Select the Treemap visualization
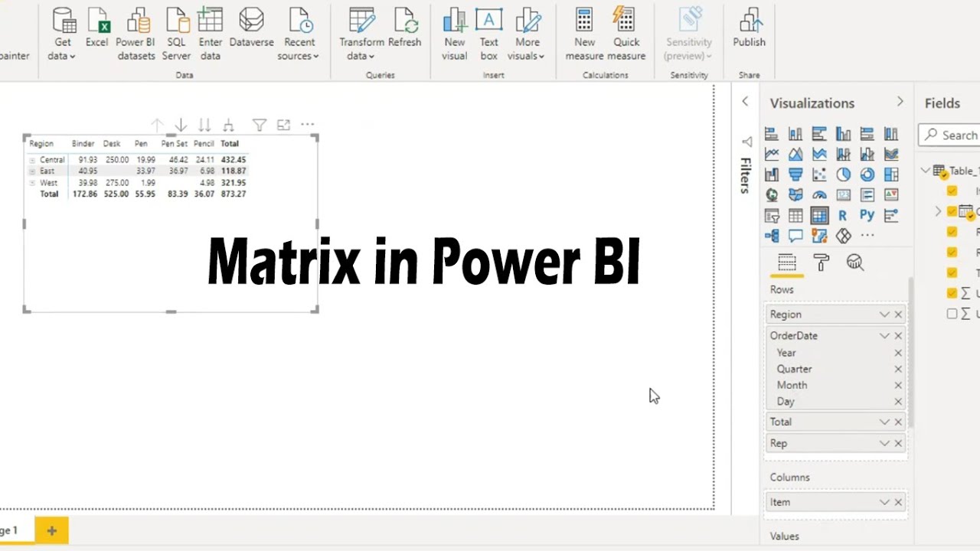Viewport: 980px width, 551px height. click(x=890, y=174)
